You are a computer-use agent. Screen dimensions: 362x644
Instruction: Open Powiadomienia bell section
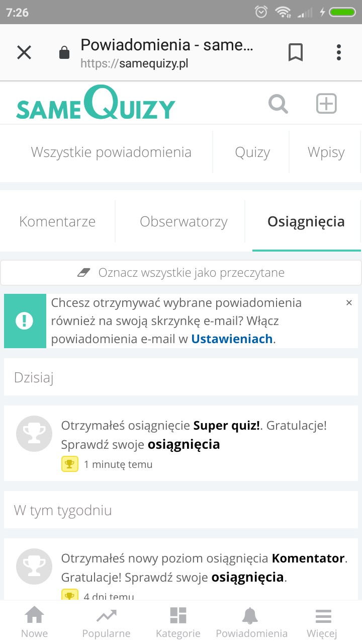pyautogui.click(x=251, y=622)
